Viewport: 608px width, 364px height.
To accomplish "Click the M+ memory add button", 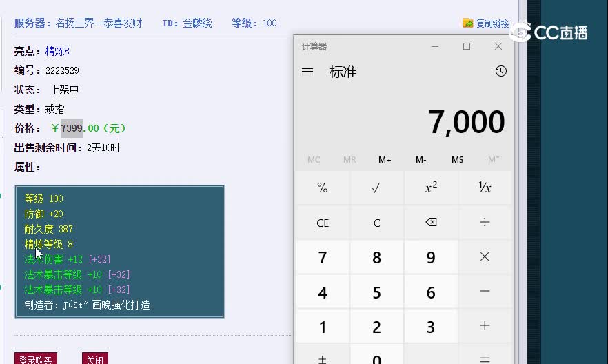I will coord(385,160).
